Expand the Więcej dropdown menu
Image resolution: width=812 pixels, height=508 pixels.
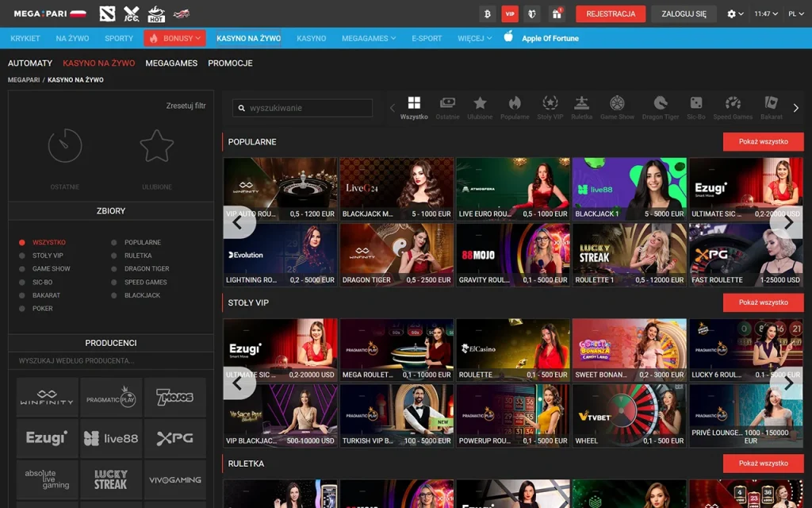coord(474,38)
